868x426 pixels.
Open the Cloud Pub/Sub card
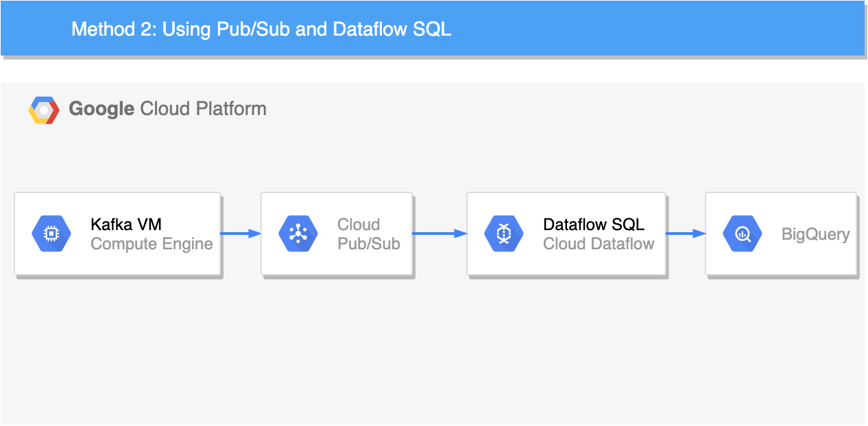(337, 234)
